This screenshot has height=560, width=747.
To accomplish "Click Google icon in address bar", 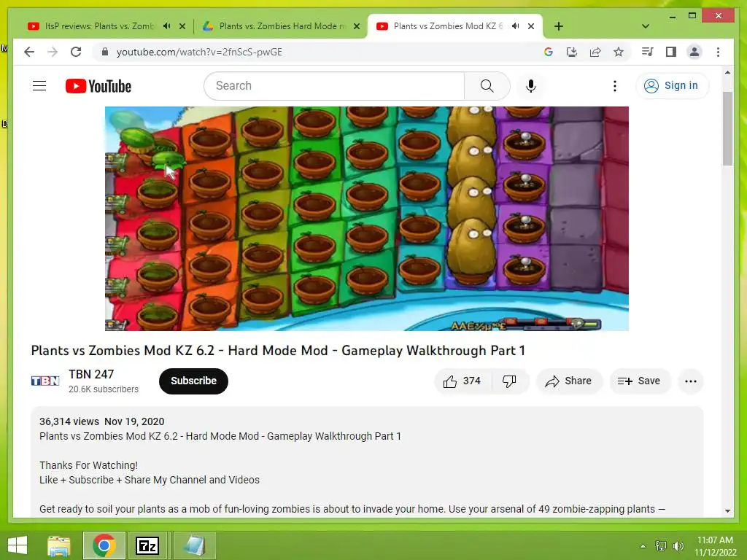I will [x=549, y=52].
